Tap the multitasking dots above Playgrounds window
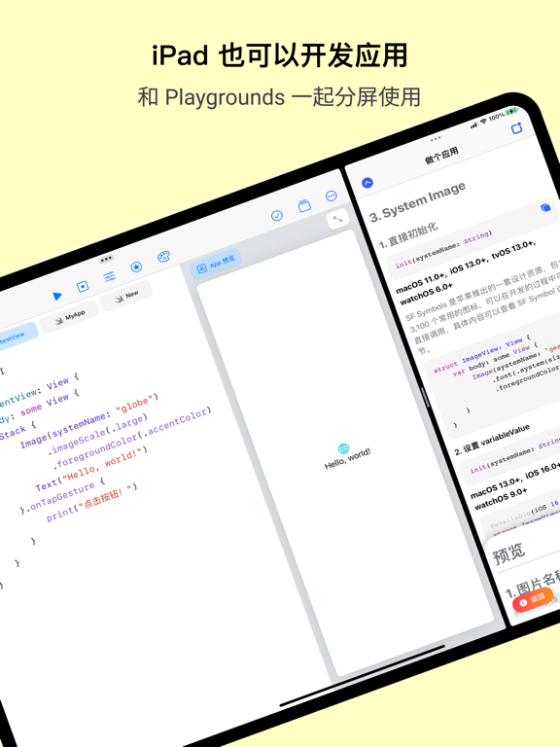560x747 pixels. (106, 259)
